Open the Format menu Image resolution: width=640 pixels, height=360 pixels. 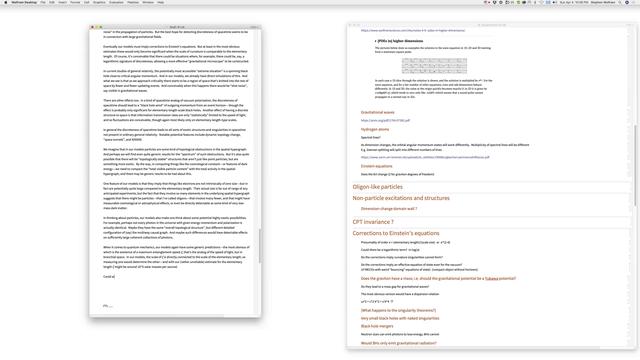coord(75,2)
